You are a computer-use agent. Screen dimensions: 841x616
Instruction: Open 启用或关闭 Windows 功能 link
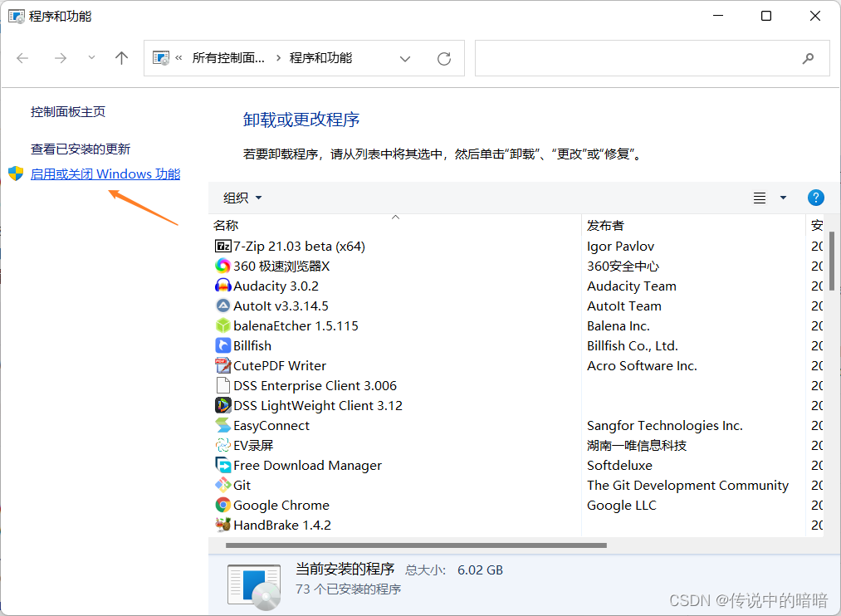(x=105, y=174)
